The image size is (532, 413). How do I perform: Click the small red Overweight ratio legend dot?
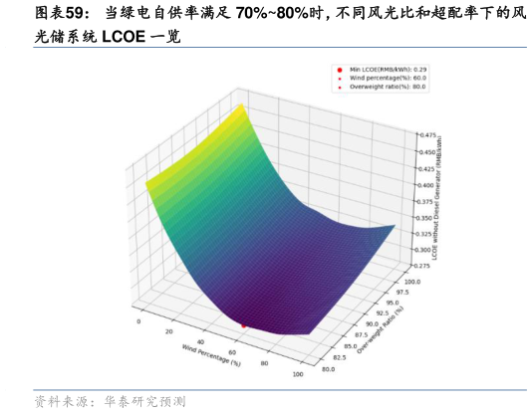pos(340,88)
